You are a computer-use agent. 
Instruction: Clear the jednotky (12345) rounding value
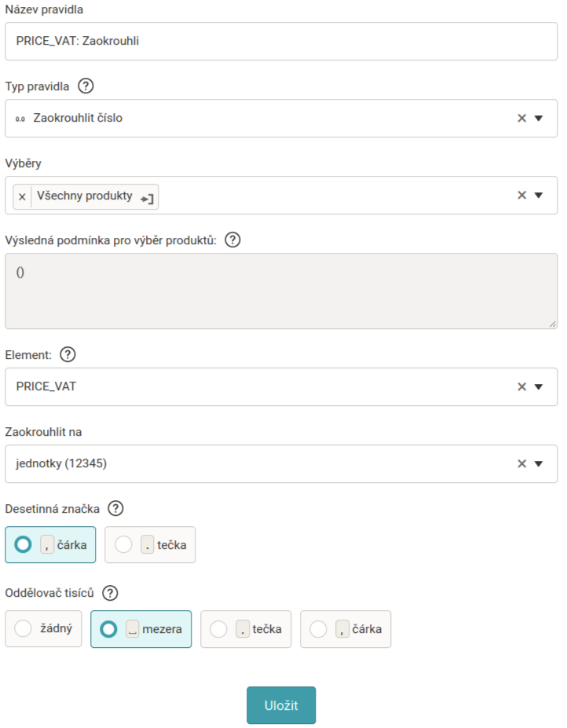coord(521,463)
